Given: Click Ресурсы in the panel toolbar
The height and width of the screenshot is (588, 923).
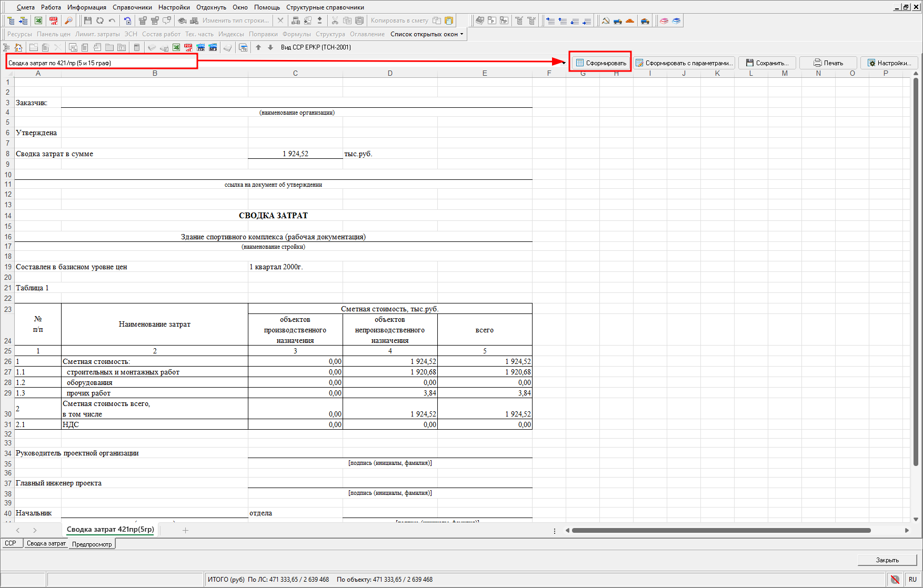Looking at the screenshot, I should 19,34.
